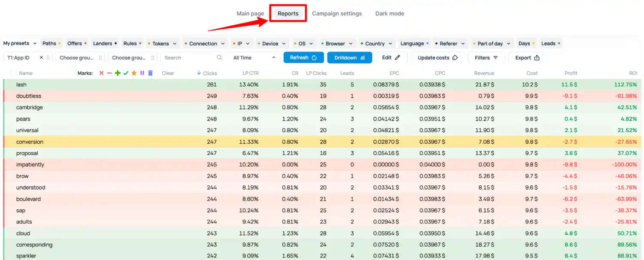Apply the red X mark

(x=101, y=73)
